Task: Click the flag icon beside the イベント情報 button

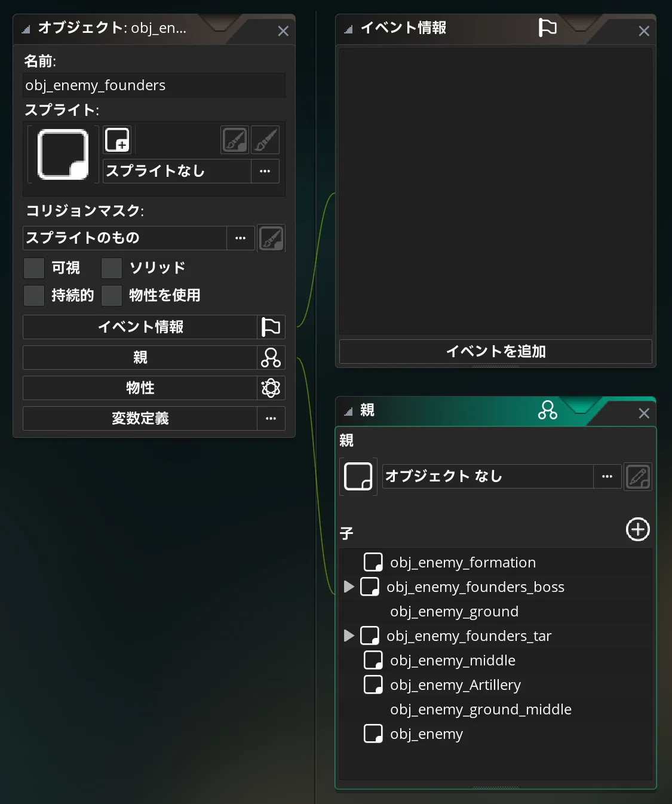Action: (271, 327)
